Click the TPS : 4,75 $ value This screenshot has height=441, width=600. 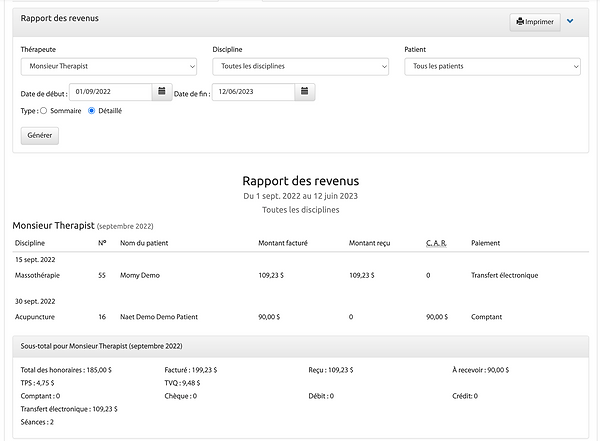[x=38, y=383]
